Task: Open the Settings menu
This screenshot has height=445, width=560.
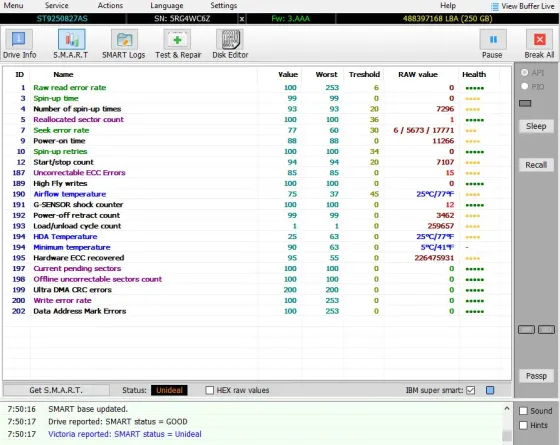Action: pyautogui.click(x=224, y=5)
